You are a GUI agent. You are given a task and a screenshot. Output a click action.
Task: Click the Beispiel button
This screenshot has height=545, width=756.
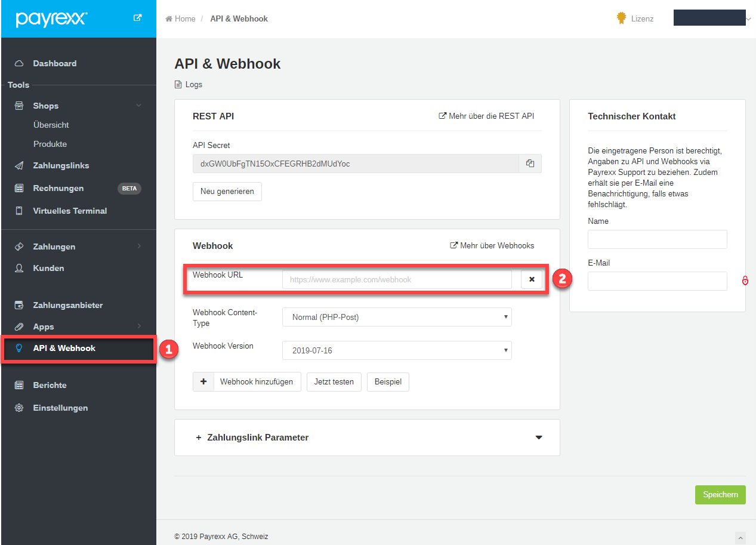pyautogui.click(x=388, y=381)
